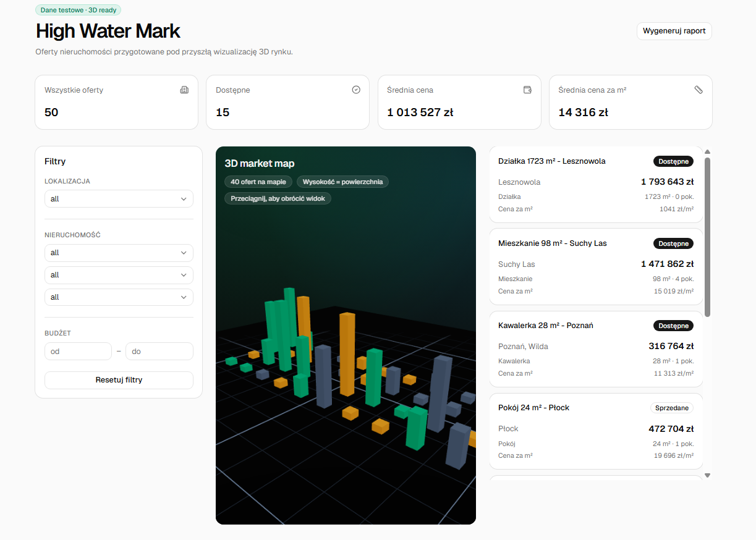Screen dimensions: 756x540
Task: Open the third Nieruchomość dropdown
Action: tap(119, 297)
